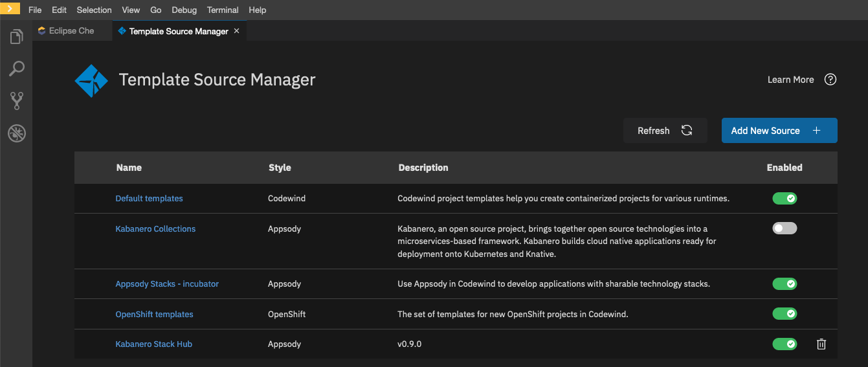Enable the Kabanero Collections toggle
The height and width of the screenshot is (367, 868).
point(785,228)
